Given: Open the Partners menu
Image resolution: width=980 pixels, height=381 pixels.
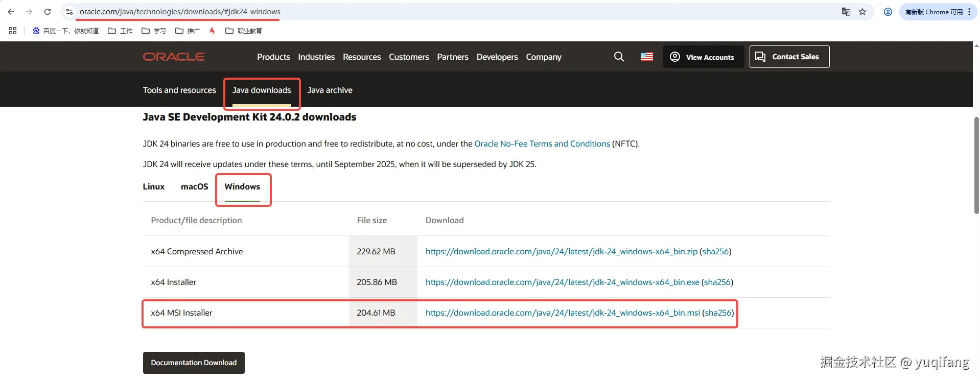Looking at the screenshot, I should tap(453, 57).
